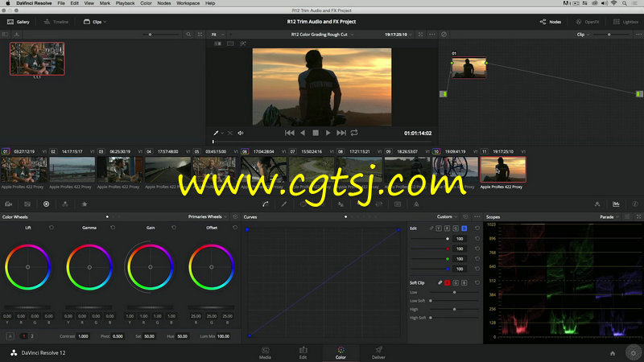Open the Keyframes palette icon

coord(597,204)
